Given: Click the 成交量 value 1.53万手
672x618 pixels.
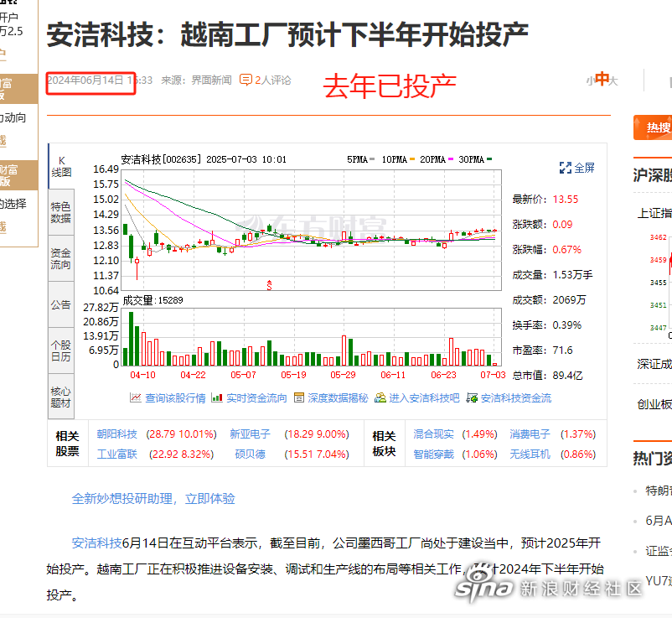Looking at the screenshot, I should tap(572, 275).
